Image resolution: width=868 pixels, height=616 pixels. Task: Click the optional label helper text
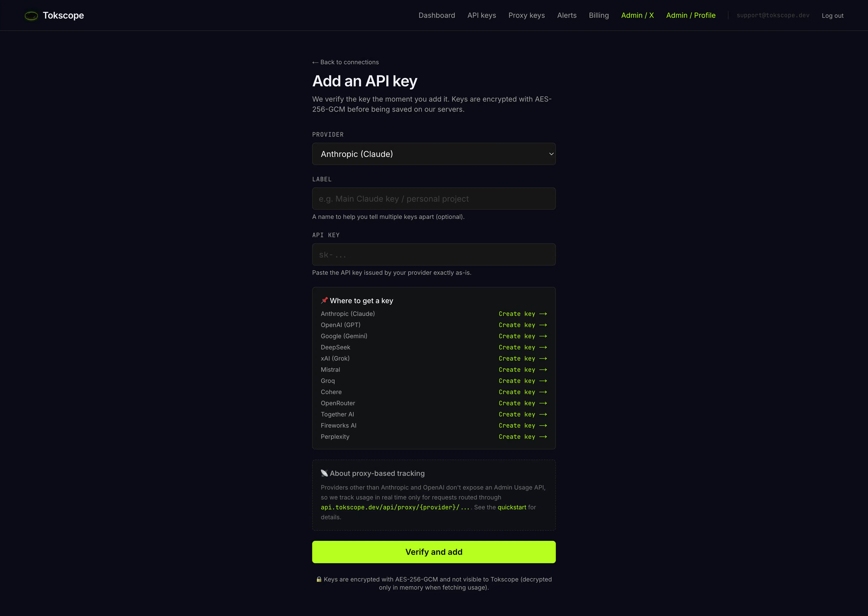point(388,217)
